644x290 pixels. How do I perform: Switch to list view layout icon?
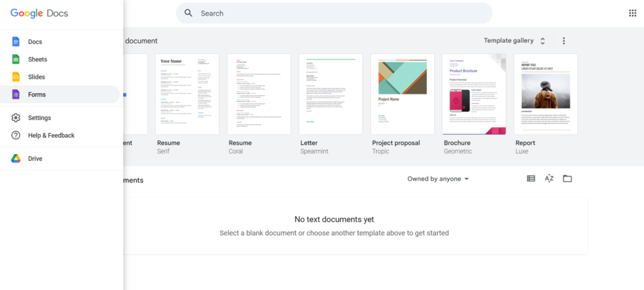[531, 179]
